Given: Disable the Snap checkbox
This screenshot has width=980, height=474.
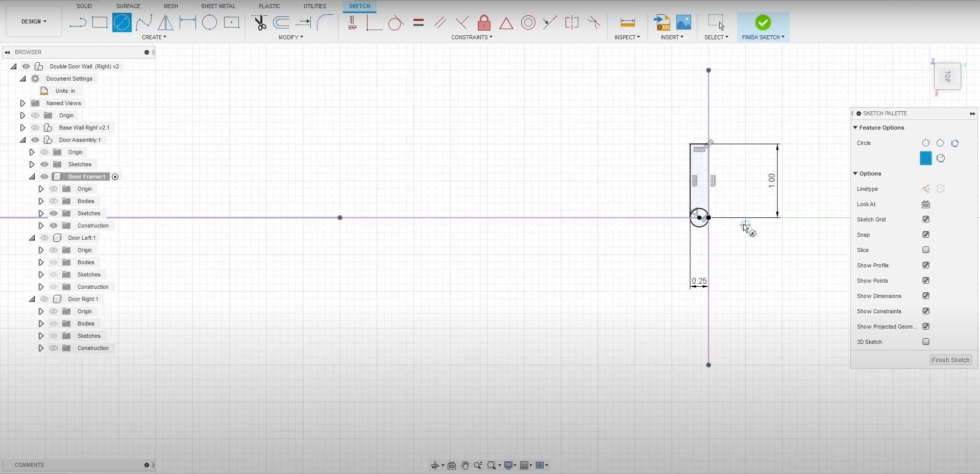Looking at the screenshot, I should pyautogui.click(x=926, y=235).
